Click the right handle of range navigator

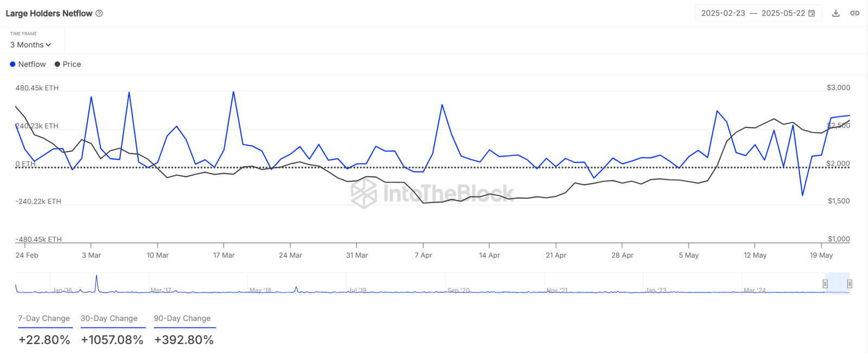click(850, 283)
